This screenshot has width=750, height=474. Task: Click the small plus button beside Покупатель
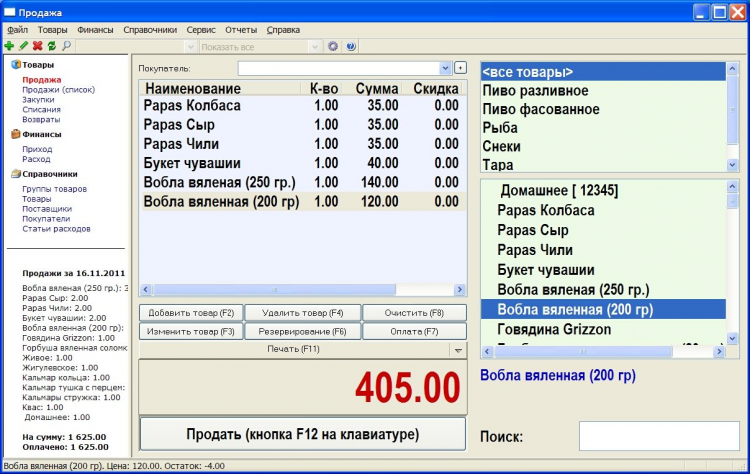[x=460, y=68]
